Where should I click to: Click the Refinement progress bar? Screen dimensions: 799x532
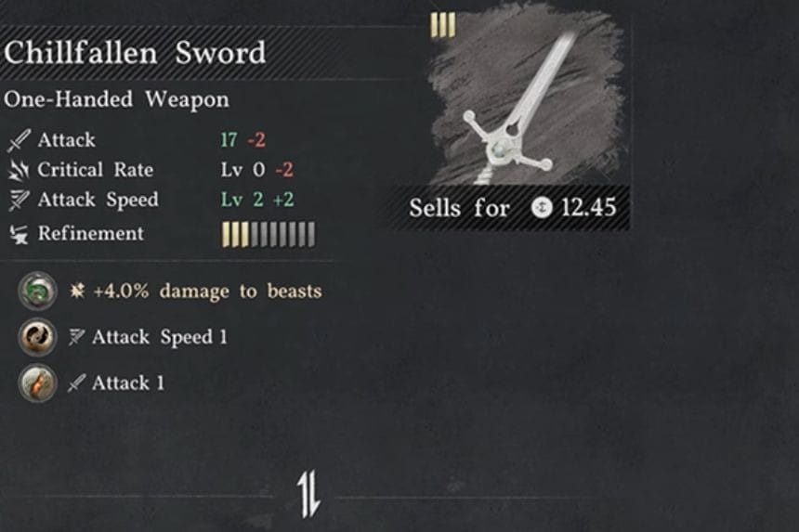click(269, 235)
